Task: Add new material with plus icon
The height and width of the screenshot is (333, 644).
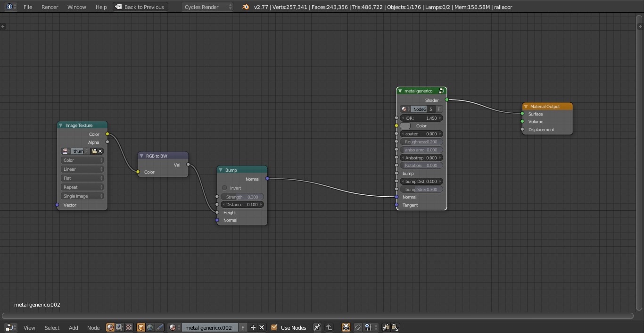Action: pos(253,327)
